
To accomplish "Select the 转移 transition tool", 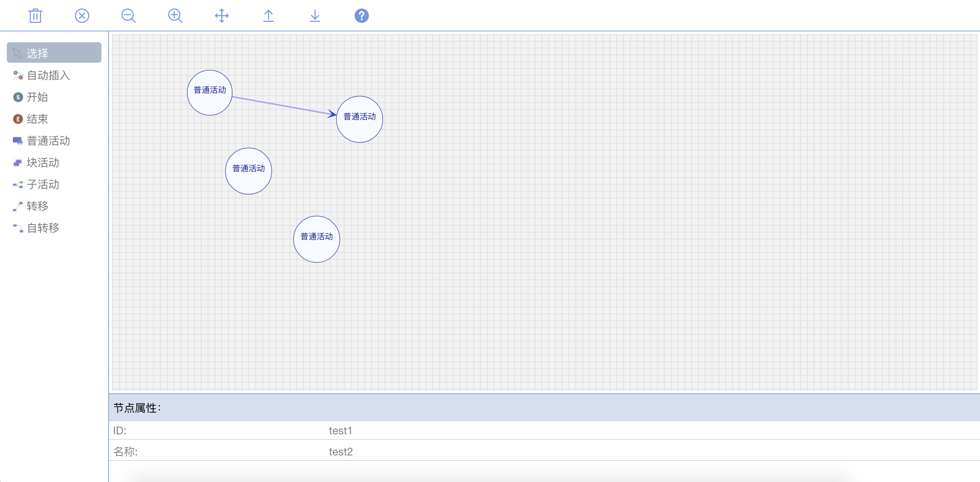I will (x=37, y=206).
